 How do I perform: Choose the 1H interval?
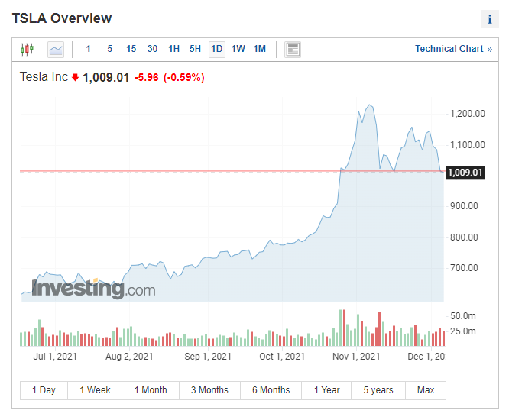(x=173, y=49)
